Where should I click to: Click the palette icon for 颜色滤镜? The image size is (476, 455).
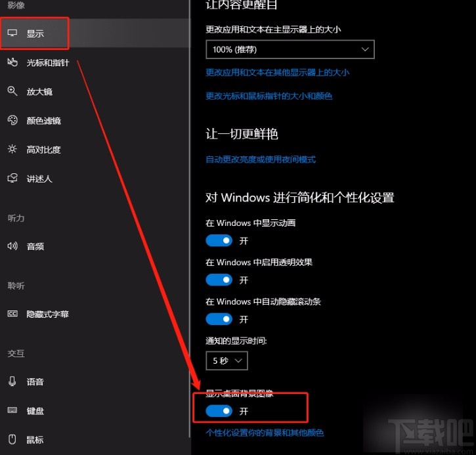12,120
